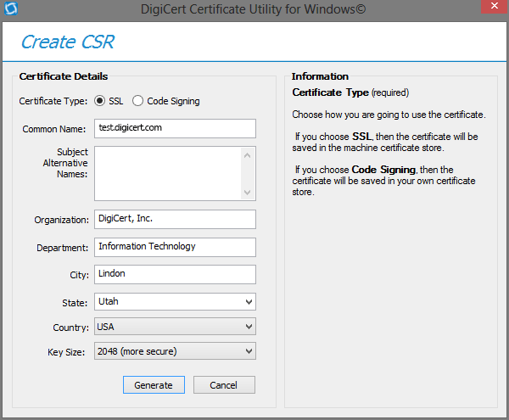
Task: Click the Key Size: label
Action: (x=66, y=352)
